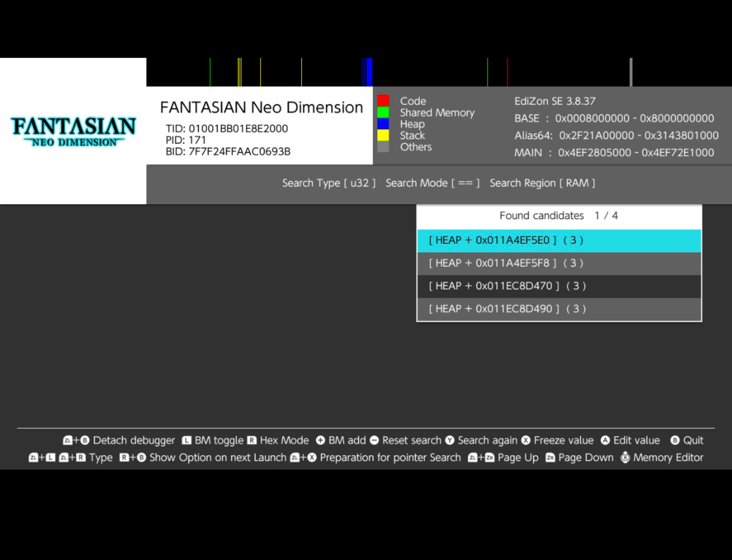Click Search Region [ RAM ] setting
This screenshot has height=560, width=732.
click(542, 183)
